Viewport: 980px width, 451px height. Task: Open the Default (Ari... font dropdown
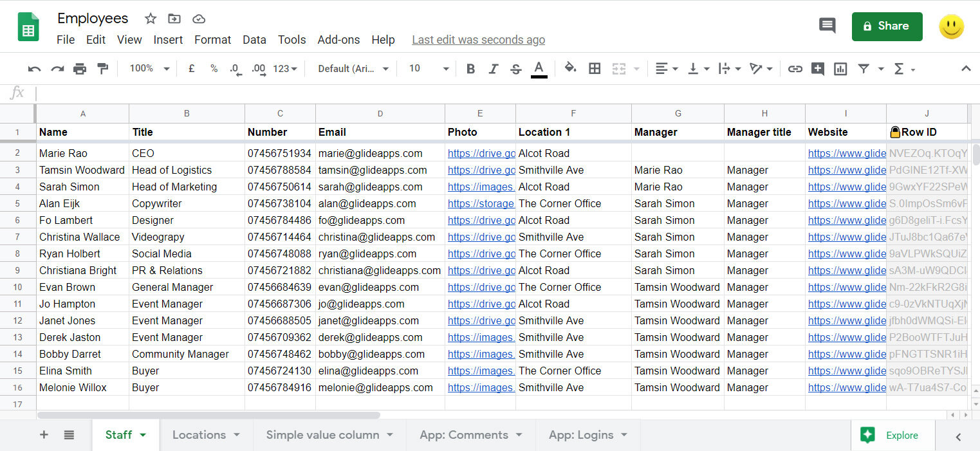click(353, 69)
